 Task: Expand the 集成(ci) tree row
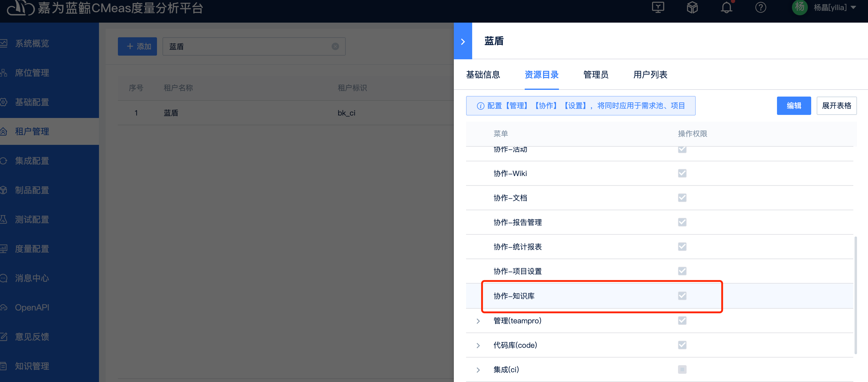478,370
